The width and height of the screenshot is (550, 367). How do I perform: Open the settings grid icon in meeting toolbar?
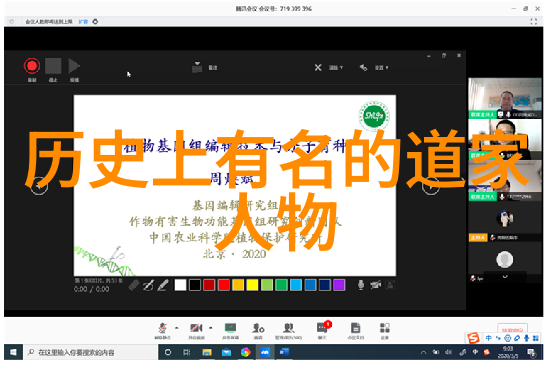click(385, 328)
